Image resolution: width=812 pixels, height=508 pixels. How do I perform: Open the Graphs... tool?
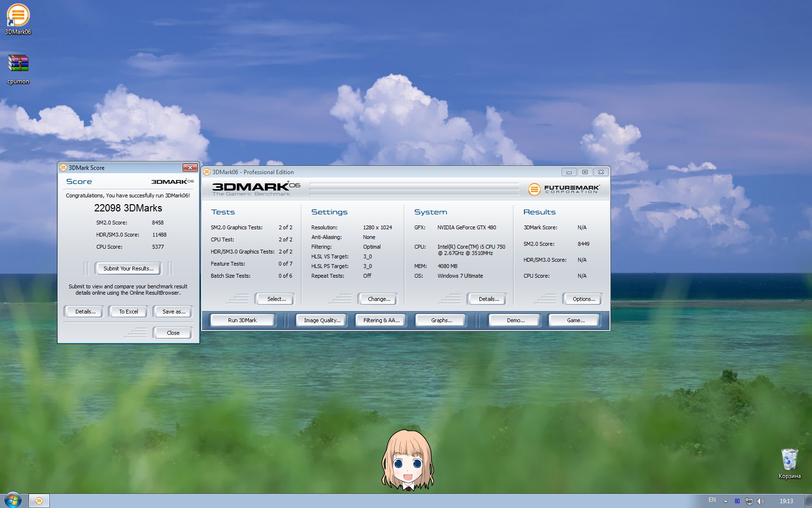pyautogui.click(x=441, y=320)
